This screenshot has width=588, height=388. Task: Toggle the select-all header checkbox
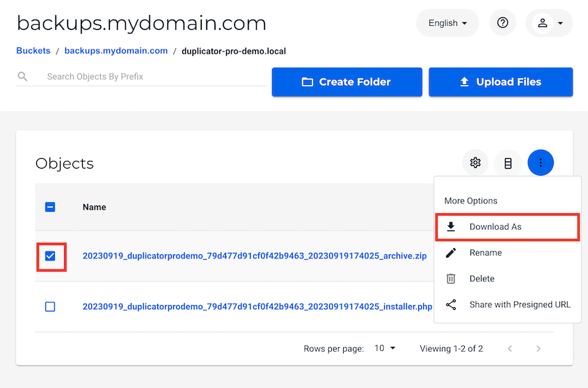point(50,207)
